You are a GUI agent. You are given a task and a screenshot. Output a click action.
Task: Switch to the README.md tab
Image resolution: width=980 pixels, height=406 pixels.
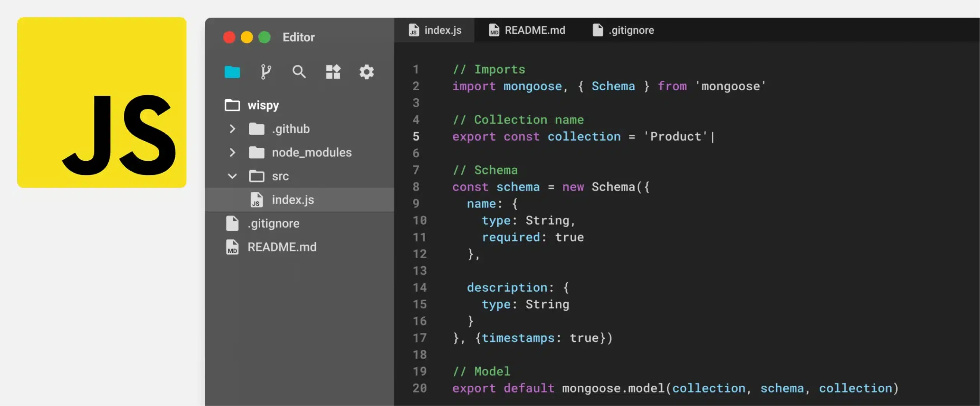(527, 30)
